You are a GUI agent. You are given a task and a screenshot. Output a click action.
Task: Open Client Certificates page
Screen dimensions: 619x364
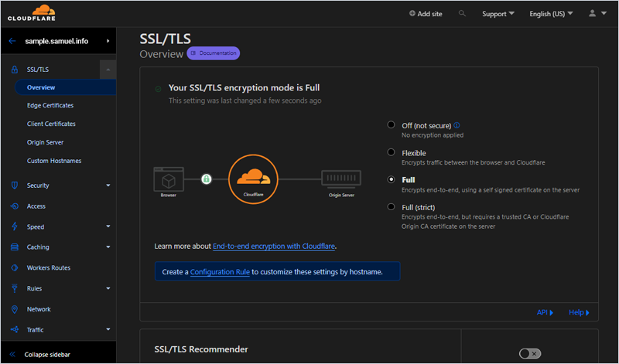coord(51,124)
